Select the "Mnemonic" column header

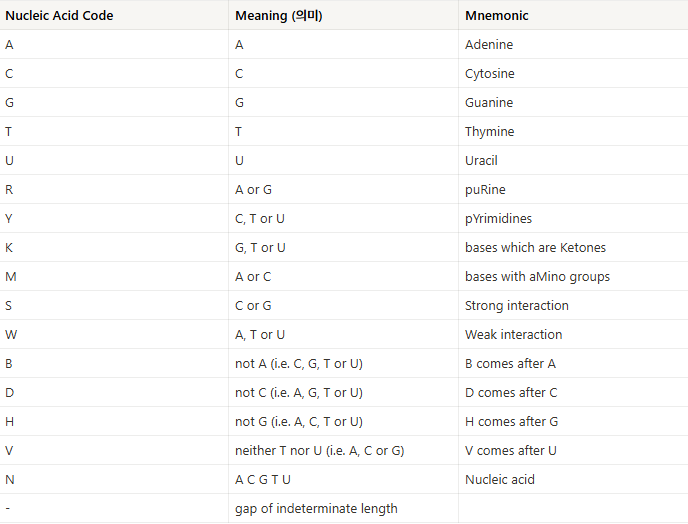pos(497,16)
